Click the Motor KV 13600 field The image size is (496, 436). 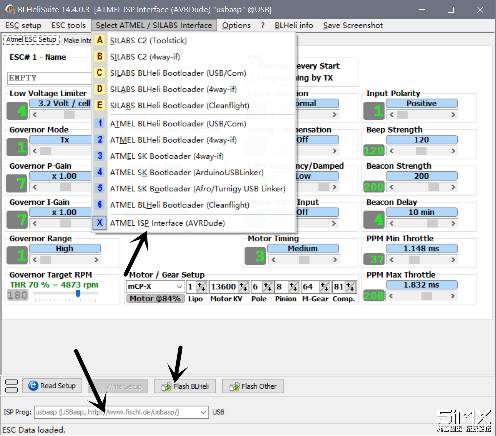223,287
